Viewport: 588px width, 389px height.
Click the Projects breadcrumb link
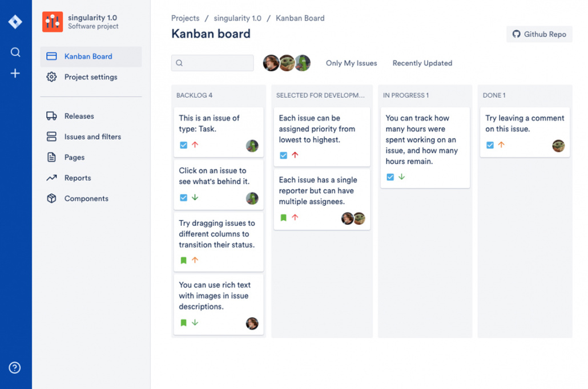click(x=186, y=18)
